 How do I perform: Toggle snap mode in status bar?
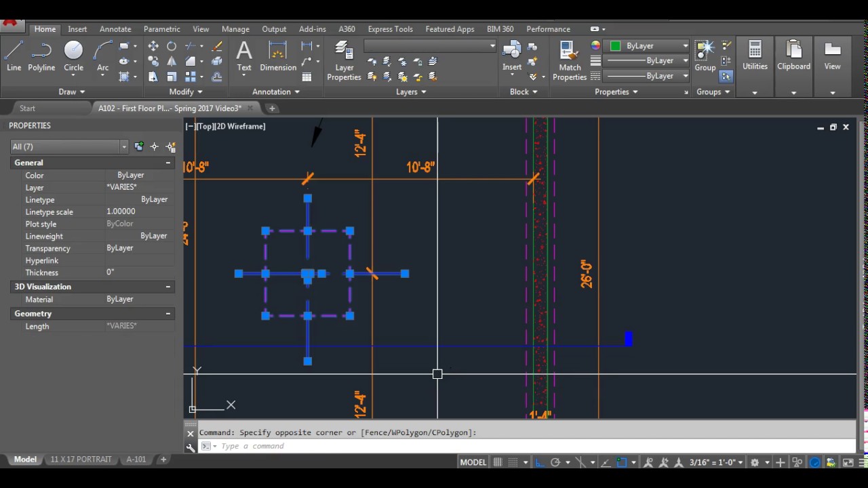513,462
